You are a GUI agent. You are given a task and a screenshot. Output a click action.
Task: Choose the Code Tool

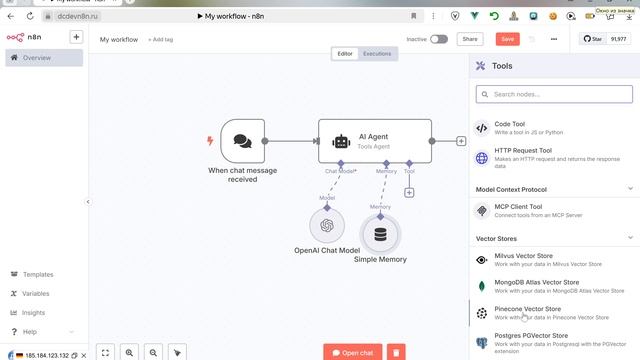click(555, 128)
